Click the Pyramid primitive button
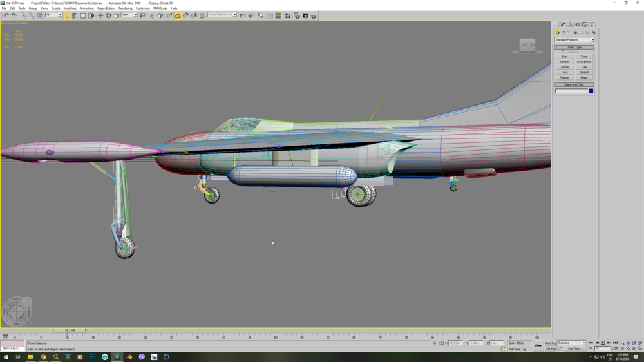This screenshot has height=362, width=644. point(583,72)
